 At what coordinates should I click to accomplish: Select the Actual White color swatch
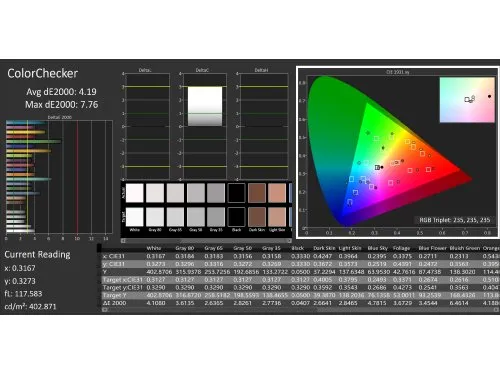point(134,193)
